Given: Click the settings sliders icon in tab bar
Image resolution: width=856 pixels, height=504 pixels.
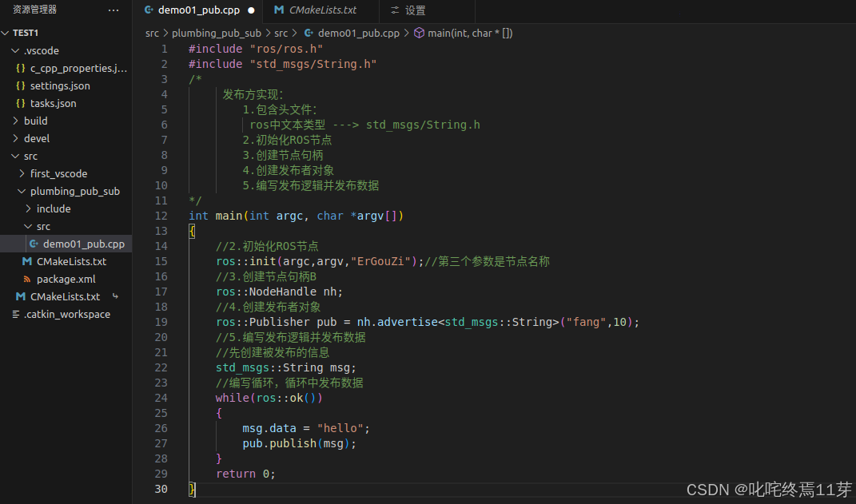Looking at the screenshot, I should (396, 10).
